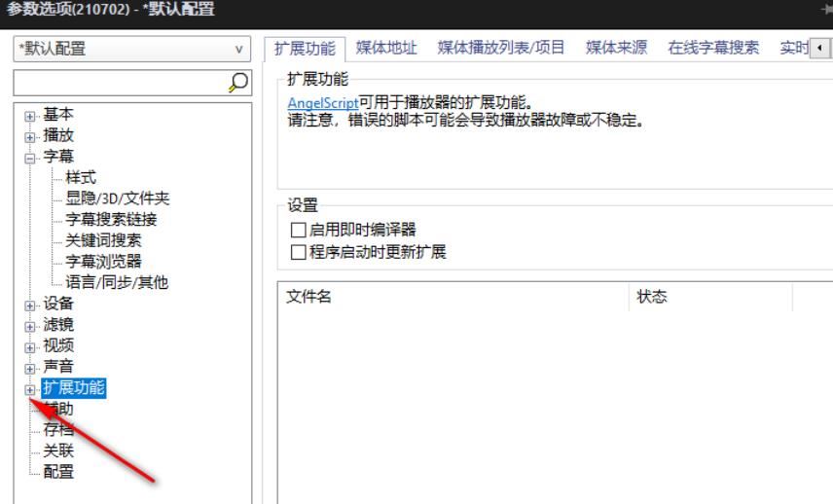The height and width of the screenshot is (504, 833).
Task: Expand the 基本 tree node
Action: 30,116
